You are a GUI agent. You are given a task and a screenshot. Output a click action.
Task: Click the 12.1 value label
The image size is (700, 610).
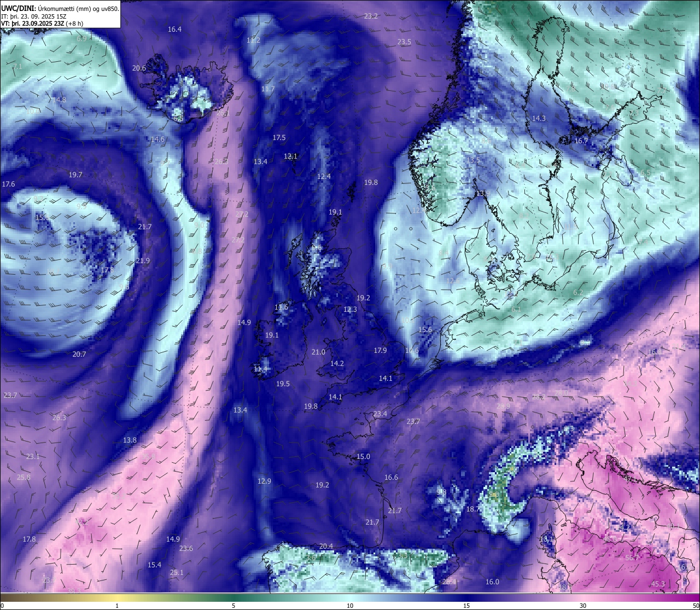290,156
